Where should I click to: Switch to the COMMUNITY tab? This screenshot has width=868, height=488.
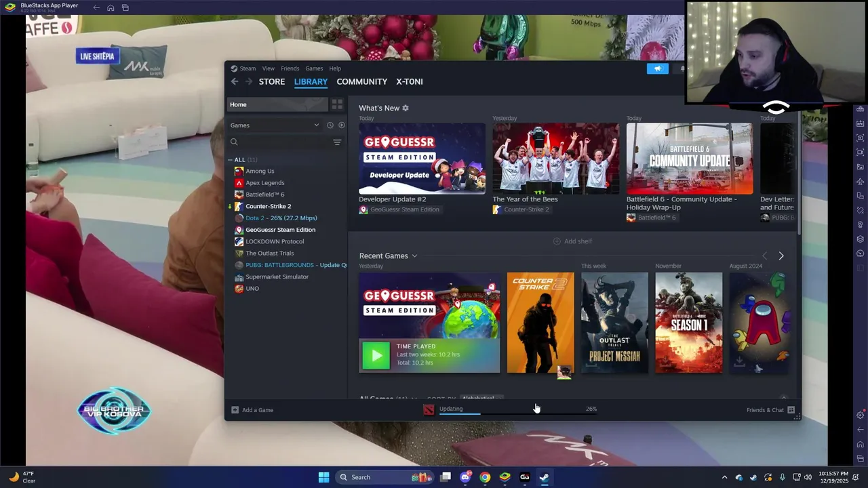click(362, 81)
